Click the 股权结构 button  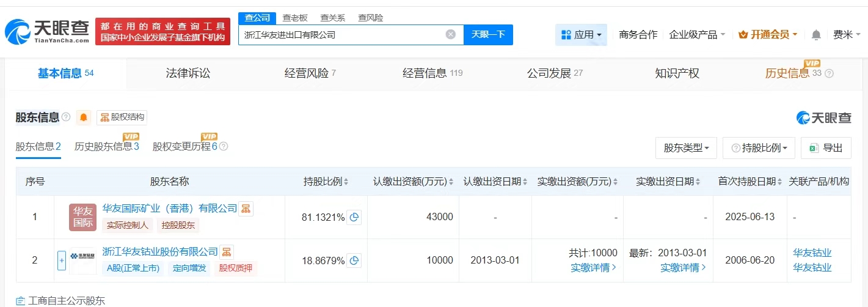(x=122, y=117)
